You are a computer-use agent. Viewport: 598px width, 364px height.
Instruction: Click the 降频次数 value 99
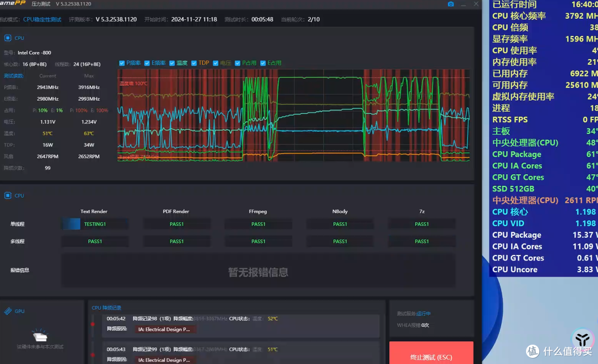(x=48, y=168)
